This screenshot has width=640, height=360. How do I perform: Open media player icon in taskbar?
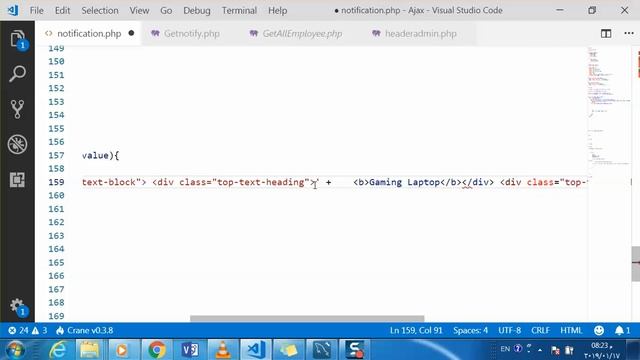pyautogui.click(x=122, y=350)
